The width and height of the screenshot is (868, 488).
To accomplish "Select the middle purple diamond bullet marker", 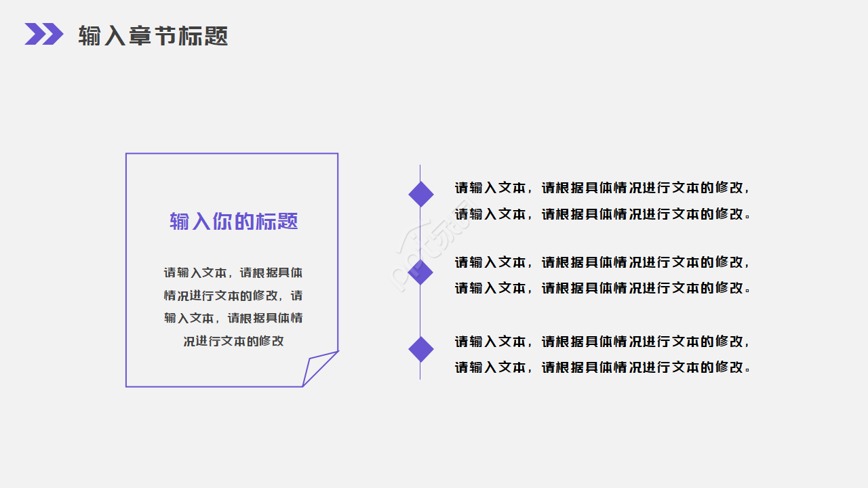I will tap(421, 272).
